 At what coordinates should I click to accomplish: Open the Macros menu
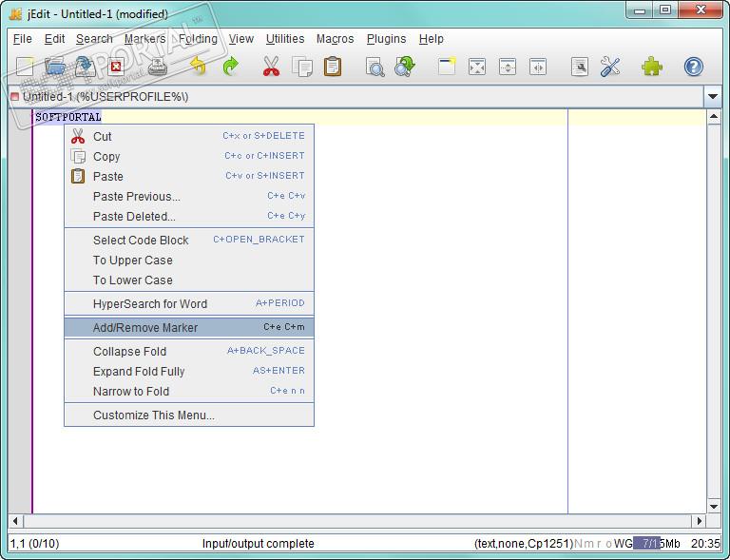click(x=336, y=39)
